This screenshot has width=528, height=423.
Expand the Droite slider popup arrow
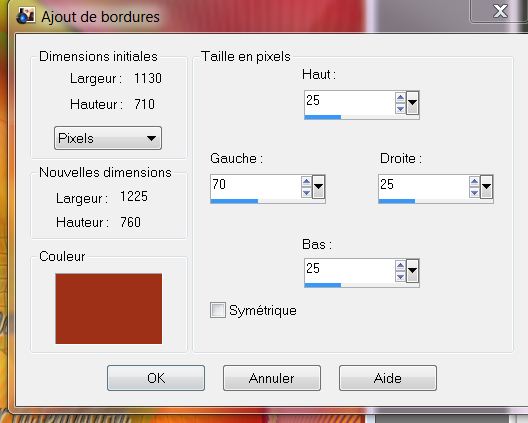[x=486, y=187]
